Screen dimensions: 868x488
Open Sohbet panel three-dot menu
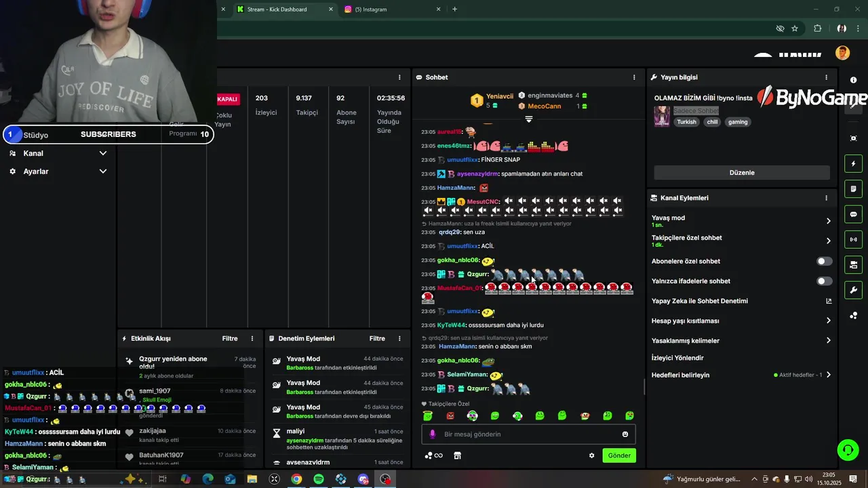pyautogui.click(x=634, y=77)
